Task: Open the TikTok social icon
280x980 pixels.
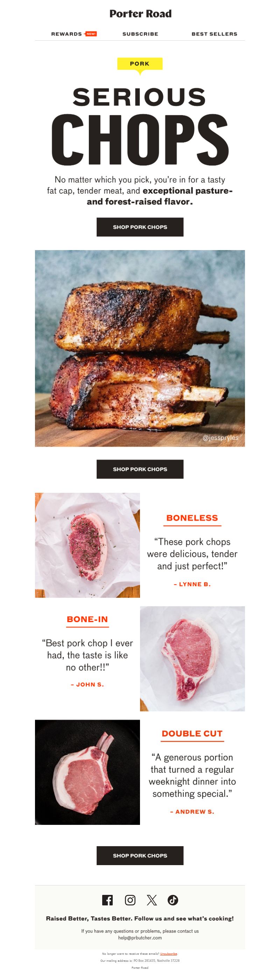Action: [x=173, y=900]
